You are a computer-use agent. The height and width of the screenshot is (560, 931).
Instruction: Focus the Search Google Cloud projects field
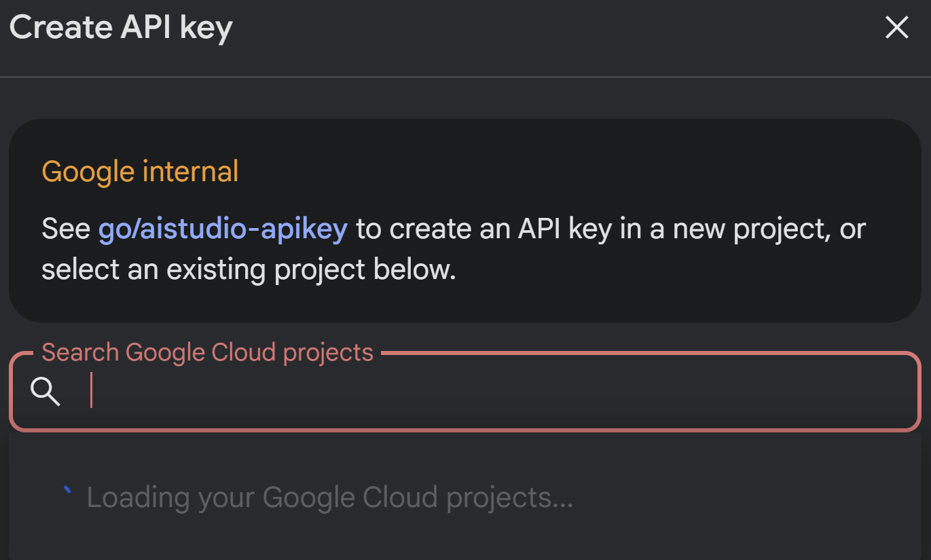(475, 392)
